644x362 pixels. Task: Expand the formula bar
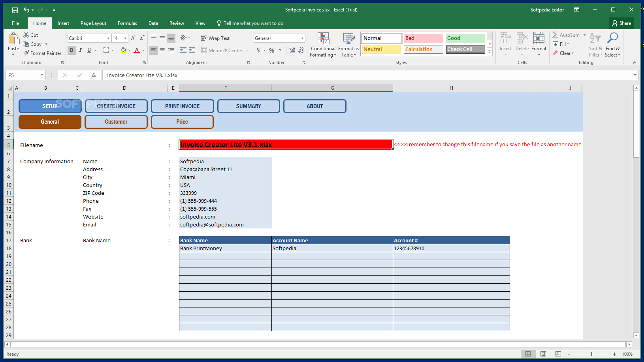click(635, 75)
